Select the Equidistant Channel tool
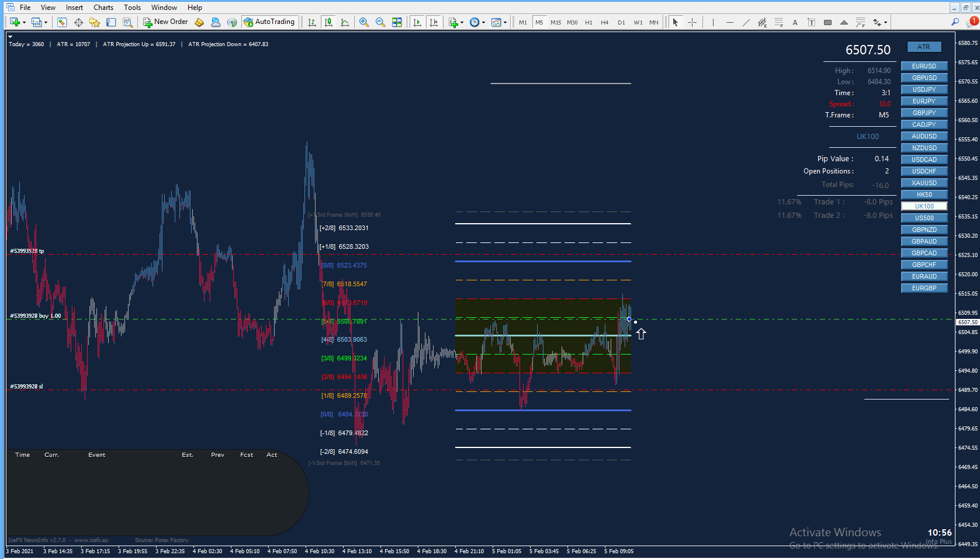The image size is (980, 559). [x=762, y=22]
